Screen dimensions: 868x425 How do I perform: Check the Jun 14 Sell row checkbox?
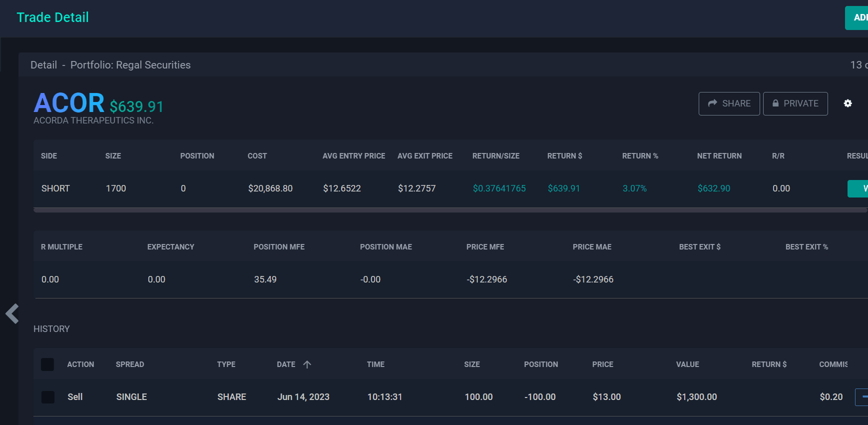pyautogui.click(x=47, y=397)
